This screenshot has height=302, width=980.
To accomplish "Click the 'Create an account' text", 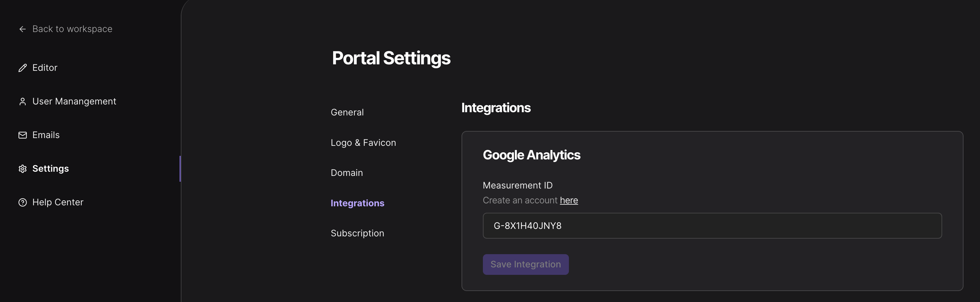I will (520, 200).
